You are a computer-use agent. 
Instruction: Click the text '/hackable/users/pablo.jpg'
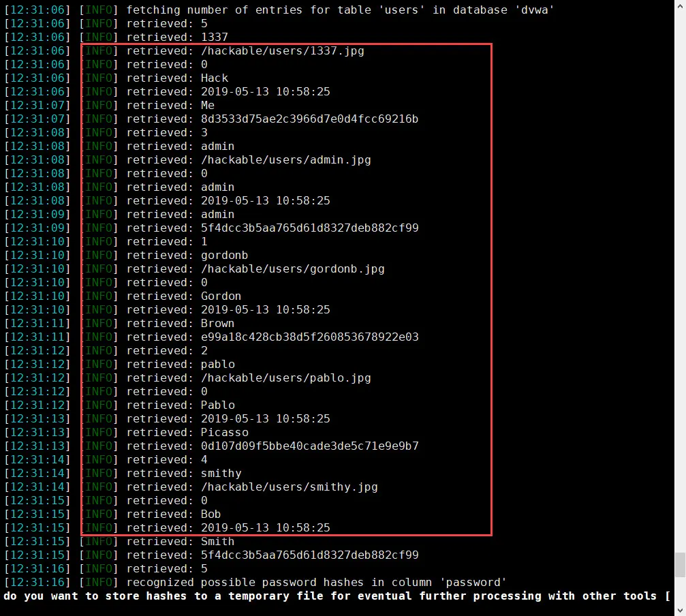click(x=285, y=378)
